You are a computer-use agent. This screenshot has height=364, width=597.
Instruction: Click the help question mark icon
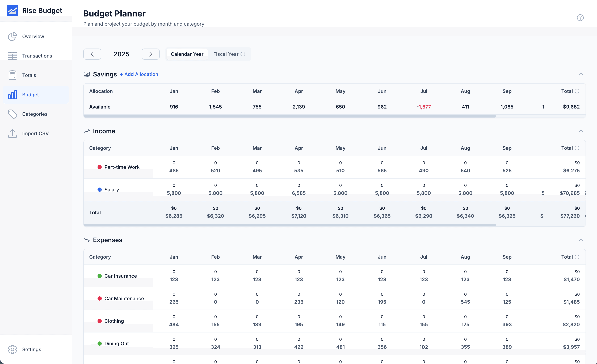(580, 18)
